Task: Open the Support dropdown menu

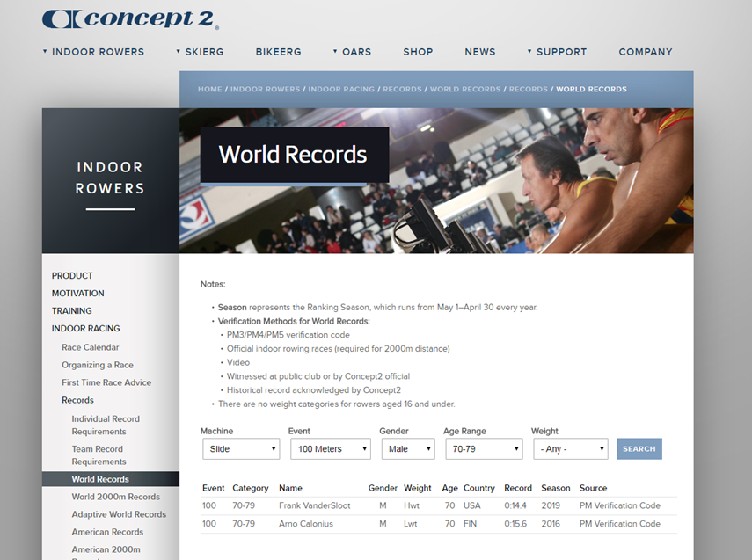Action: point(560,52)
